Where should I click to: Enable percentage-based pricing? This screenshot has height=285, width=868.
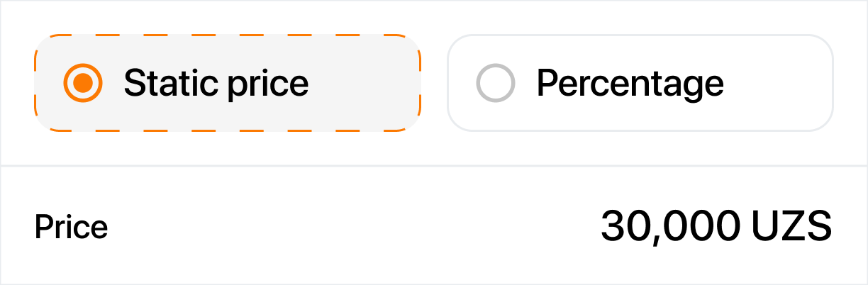pyautogui.click(x=495, y=84)
